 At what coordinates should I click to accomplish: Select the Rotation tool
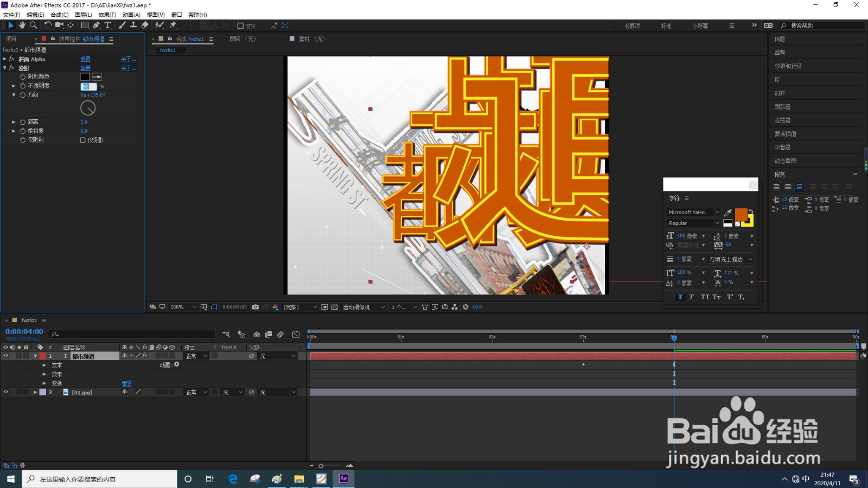coord(48,25)
